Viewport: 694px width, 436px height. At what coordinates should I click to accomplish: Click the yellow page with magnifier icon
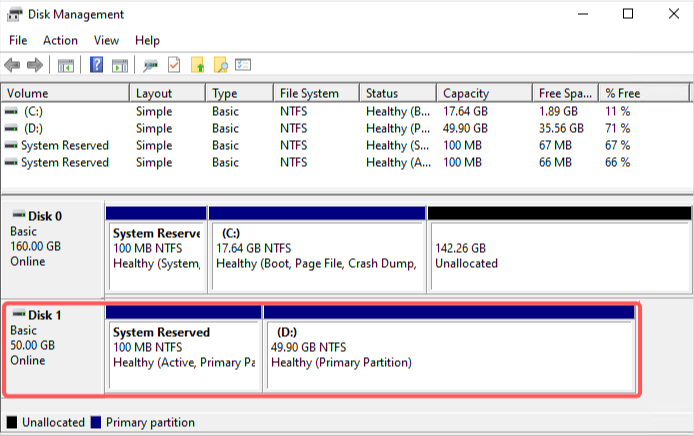(x=220, y=65)
